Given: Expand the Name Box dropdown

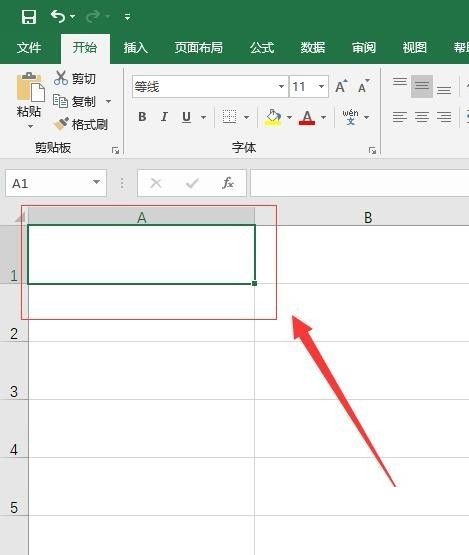Looking at the screenshot, I should coord(96,182).
